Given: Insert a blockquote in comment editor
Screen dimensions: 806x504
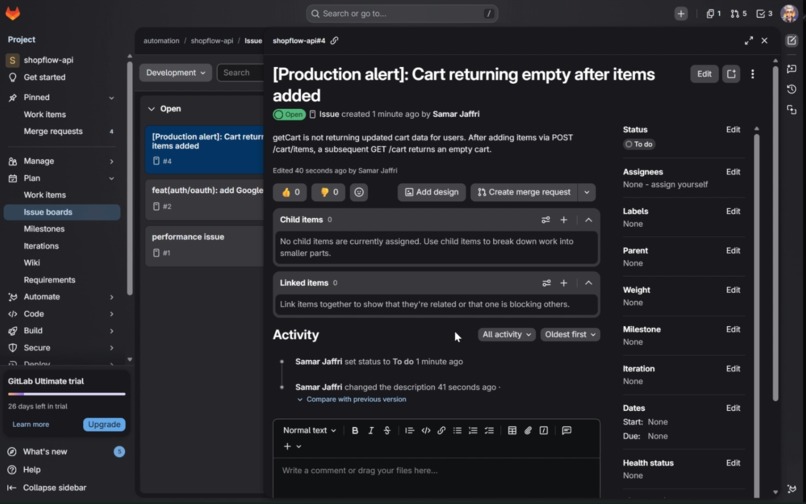Looking at the screenshot, I should pyautogui.click(x=409, y=430).
